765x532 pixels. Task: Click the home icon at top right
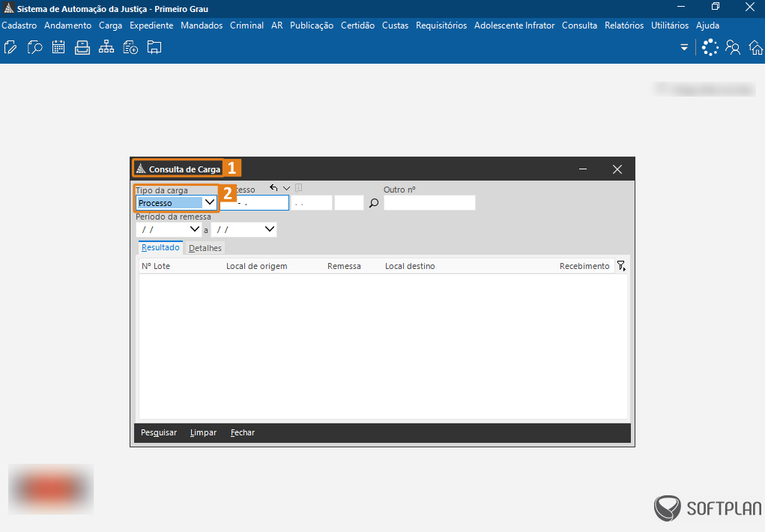click(x=755, y=48)
